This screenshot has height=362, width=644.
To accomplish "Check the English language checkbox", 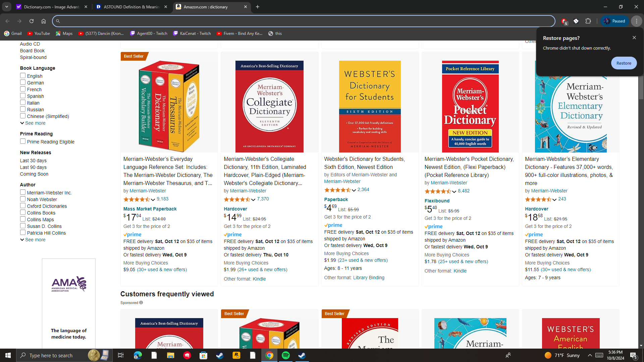I will click(x=23, y=76).
